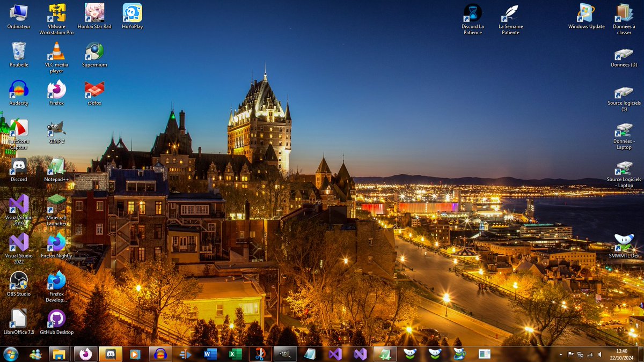Select the Données à classer folder

(624, 19)
